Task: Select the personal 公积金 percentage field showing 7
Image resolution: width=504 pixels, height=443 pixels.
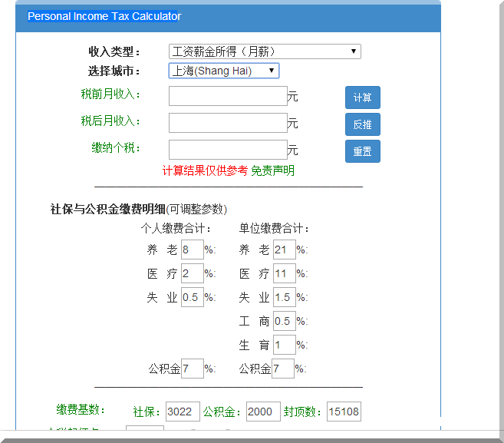Action: [193, 369]
